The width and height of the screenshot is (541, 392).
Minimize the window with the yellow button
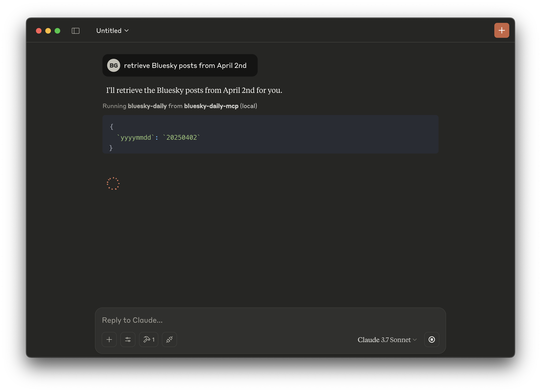click(x=48, y=31)
